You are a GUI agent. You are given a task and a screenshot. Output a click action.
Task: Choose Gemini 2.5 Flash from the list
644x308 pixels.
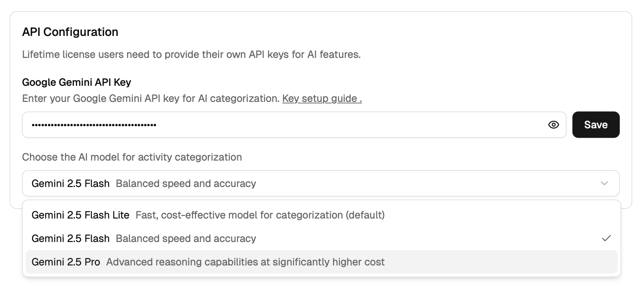[70, 238]
